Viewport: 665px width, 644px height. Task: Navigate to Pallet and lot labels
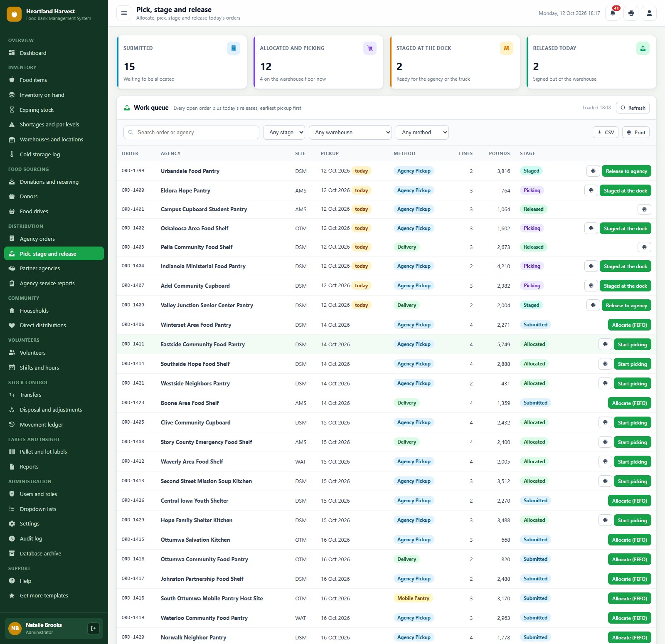(x=54, y=452)
